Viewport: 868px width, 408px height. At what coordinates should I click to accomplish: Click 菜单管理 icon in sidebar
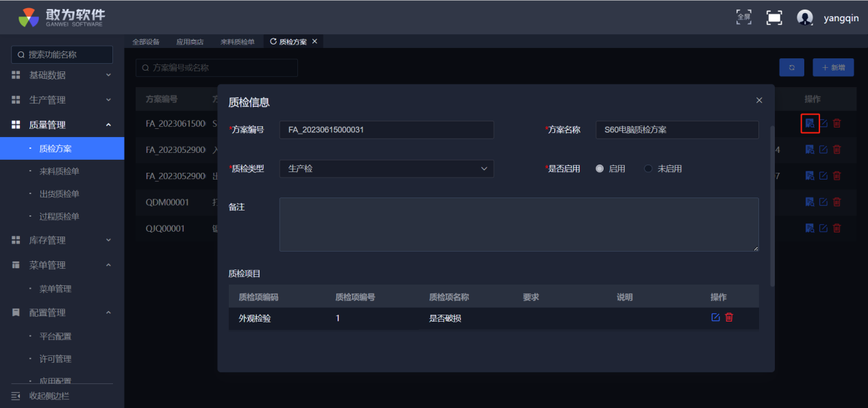[16, 265]
